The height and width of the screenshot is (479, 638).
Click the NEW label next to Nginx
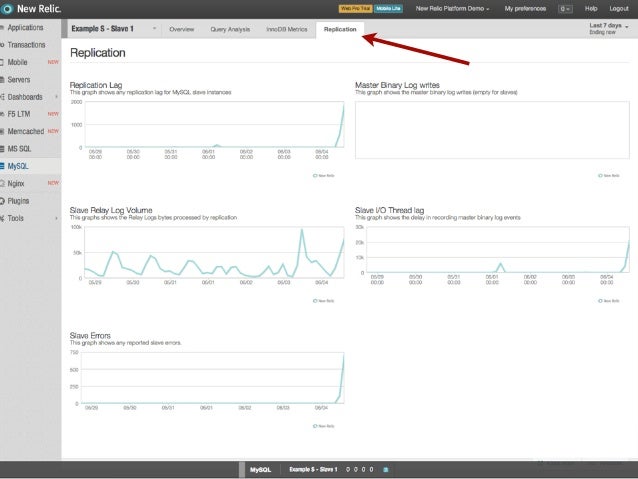pyautogui.click(x=53, y=183)
